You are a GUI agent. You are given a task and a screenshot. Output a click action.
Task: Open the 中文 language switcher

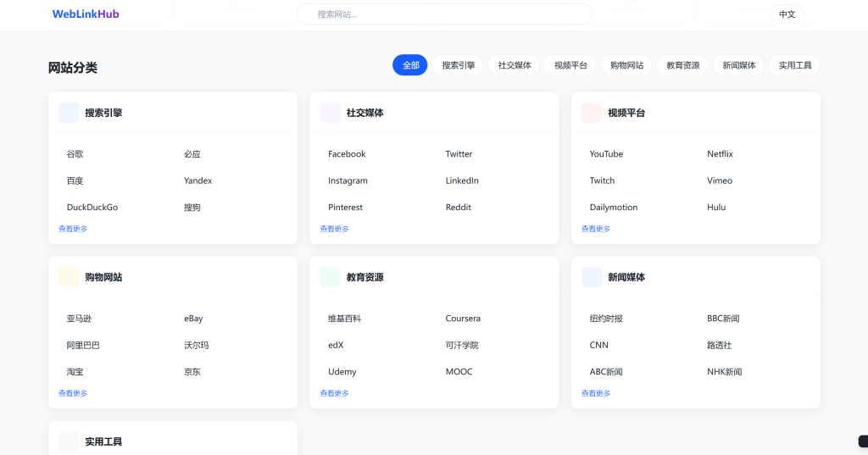pyautogui.click(x=787, y=14)
